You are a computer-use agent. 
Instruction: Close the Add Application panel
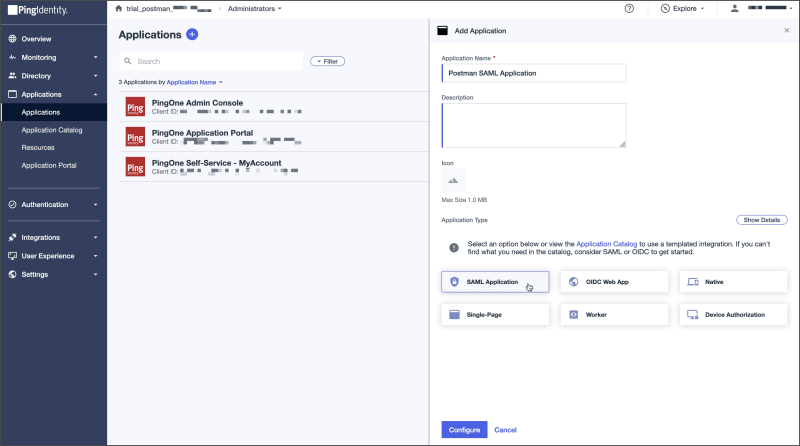(786, 31)
